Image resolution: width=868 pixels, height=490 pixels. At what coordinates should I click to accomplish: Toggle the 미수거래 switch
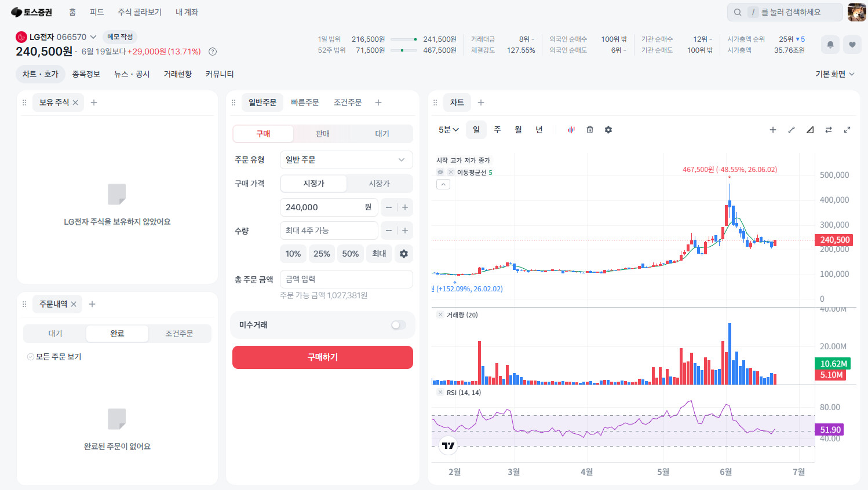399,325
